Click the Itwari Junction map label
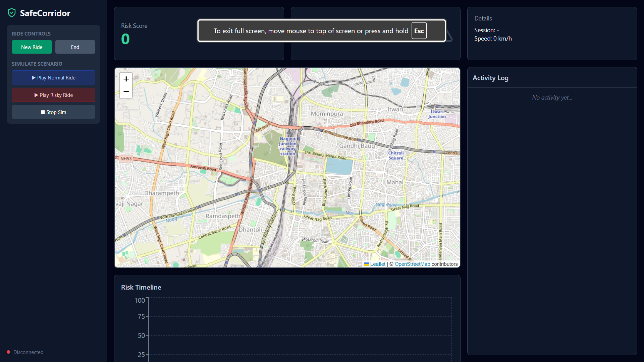Viewport: 644px width, 362px height. click(437, 114)
